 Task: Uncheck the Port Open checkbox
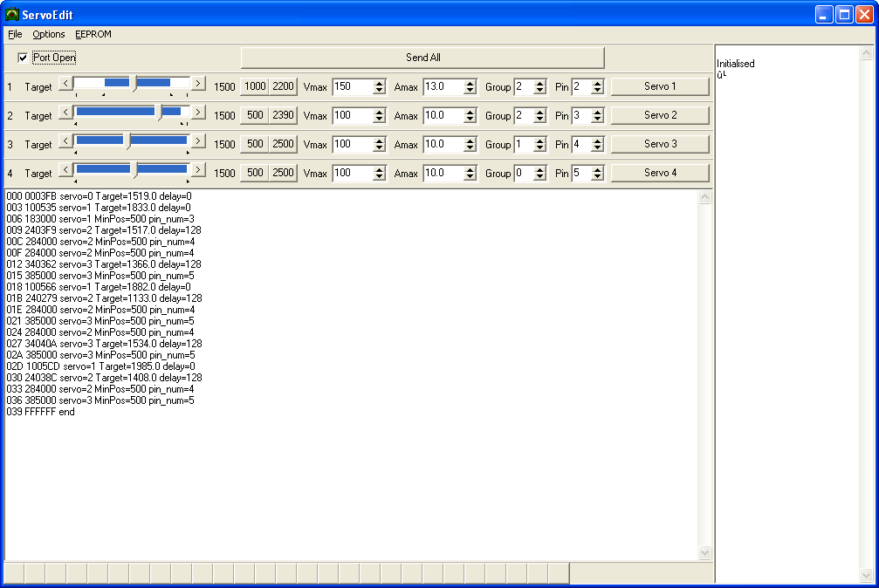pyautogui.click(x=23, y=58)
